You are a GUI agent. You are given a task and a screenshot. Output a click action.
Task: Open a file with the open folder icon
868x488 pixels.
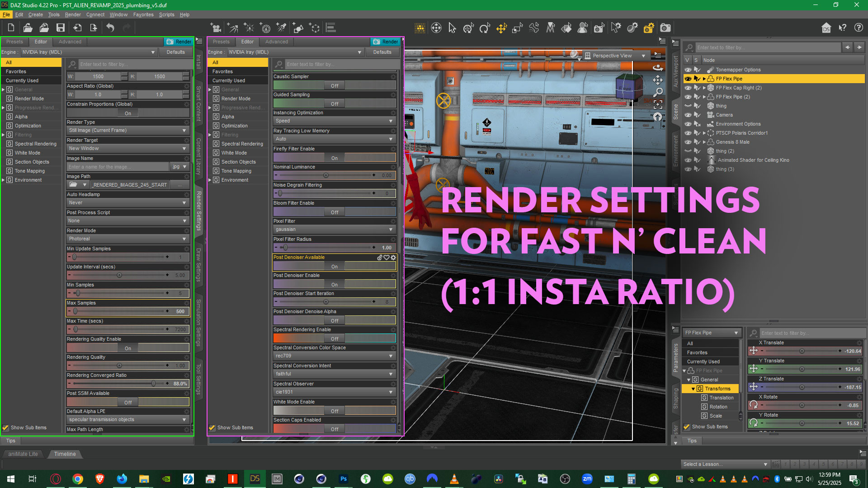coord(28,28)
